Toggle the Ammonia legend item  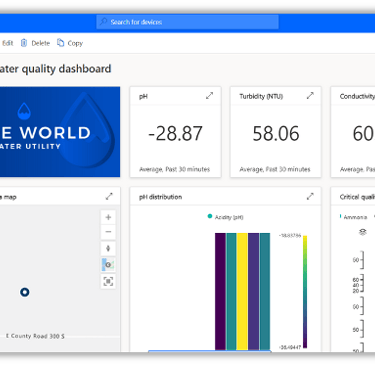click(353, 217)
